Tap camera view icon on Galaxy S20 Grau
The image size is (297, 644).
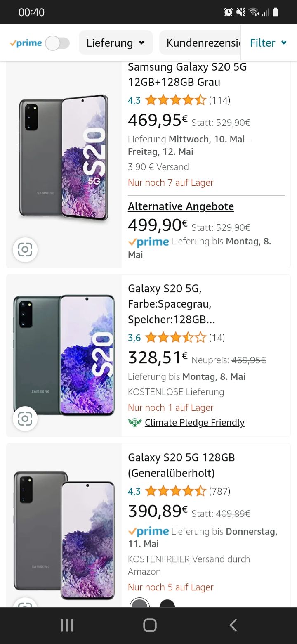click(x=25, y=250)
